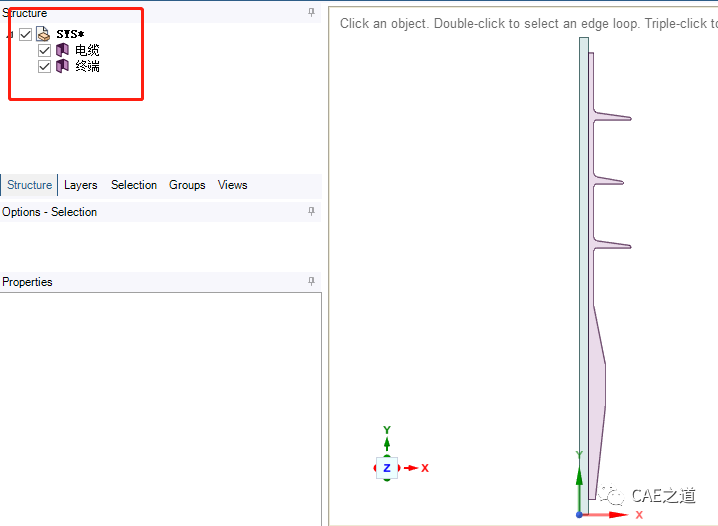Switch to the Layers tab
This screenshot has height=526, width=718.
coord(81,185)
